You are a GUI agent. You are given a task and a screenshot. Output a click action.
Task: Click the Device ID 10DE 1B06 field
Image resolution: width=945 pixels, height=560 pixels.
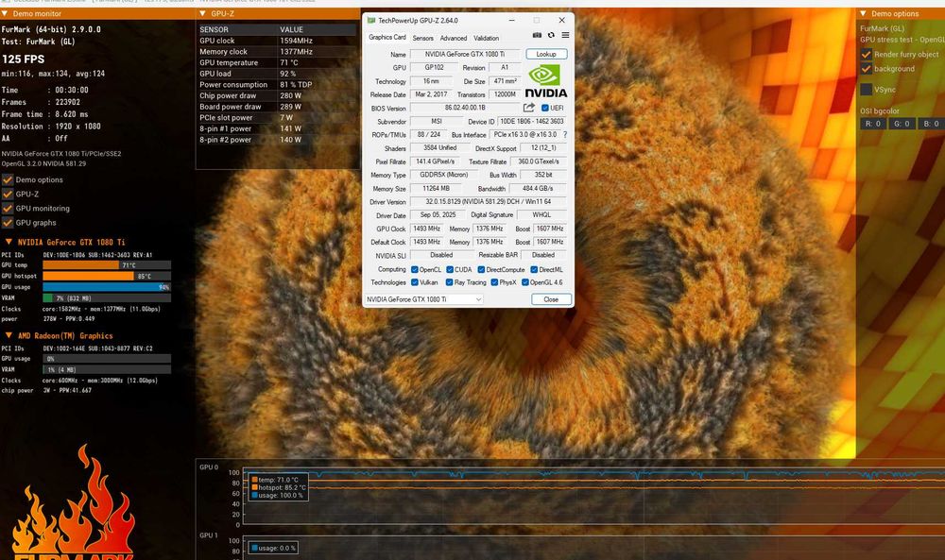click(x=531, y=121)
